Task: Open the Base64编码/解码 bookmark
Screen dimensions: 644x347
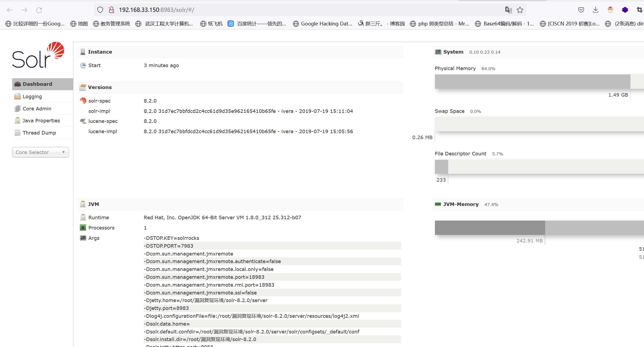Action: pos(504,24)
